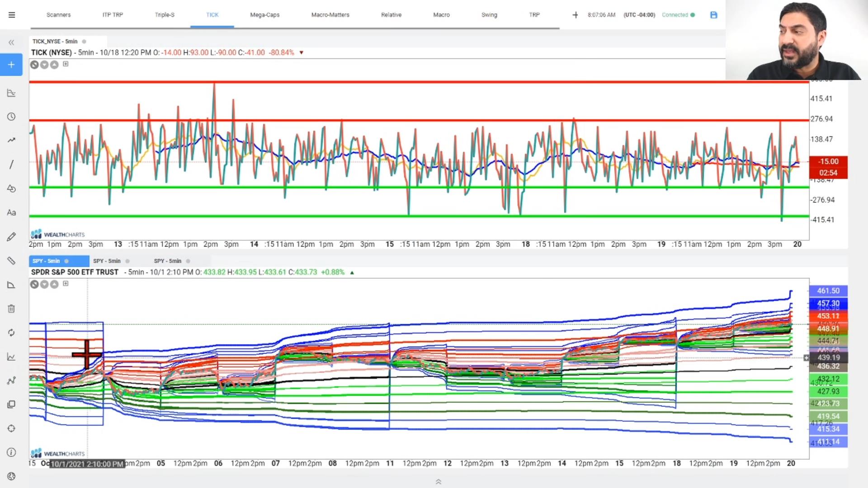Select the crosshair target tool
868x488 pixels.
pyautogui.click(x=11, y=428)
